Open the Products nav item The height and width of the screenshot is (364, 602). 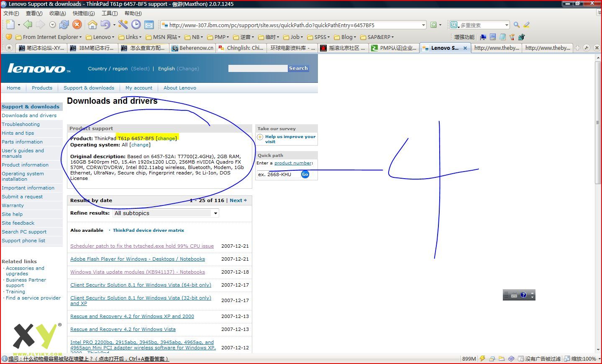[42, 88]
